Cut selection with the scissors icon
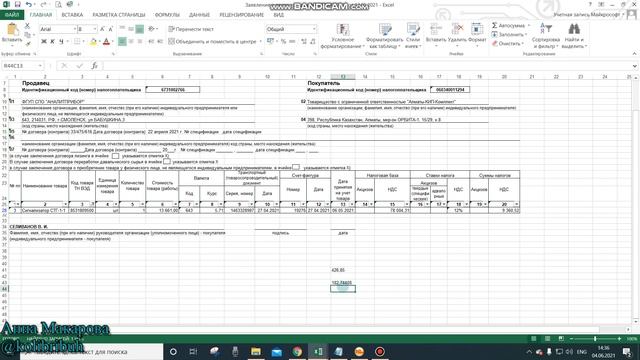Screen dimensions: 640x360 click(x=27, y=26)
